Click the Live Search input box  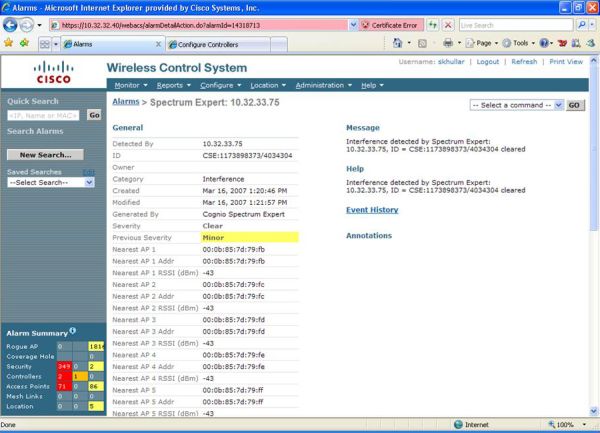515,25
